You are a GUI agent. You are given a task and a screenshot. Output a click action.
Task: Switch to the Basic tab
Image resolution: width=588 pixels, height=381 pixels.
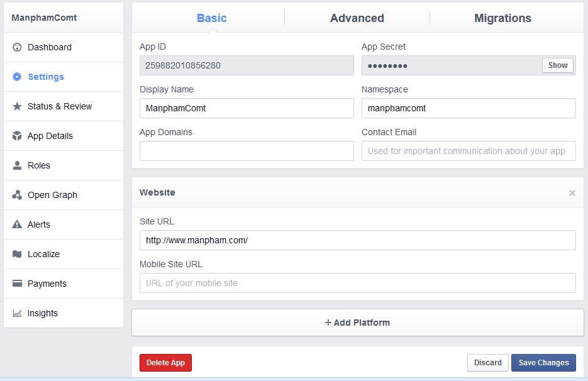[212, 18]
